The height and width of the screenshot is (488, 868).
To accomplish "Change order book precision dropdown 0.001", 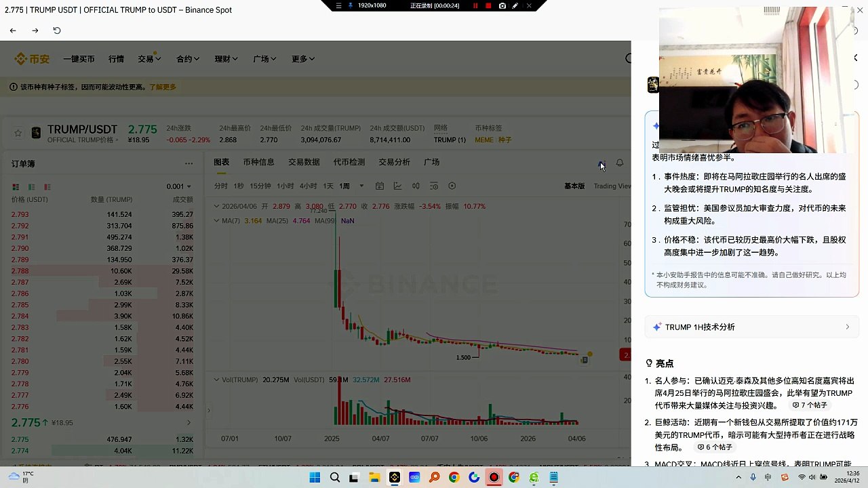I will tap(179, 186).
